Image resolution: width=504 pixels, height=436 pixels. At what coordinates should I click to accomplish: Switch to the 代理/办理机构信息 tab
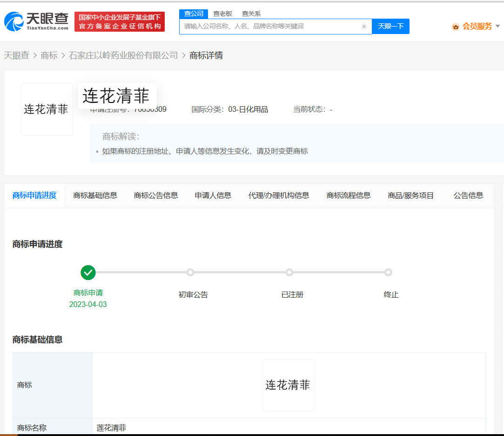click(279, 195)
